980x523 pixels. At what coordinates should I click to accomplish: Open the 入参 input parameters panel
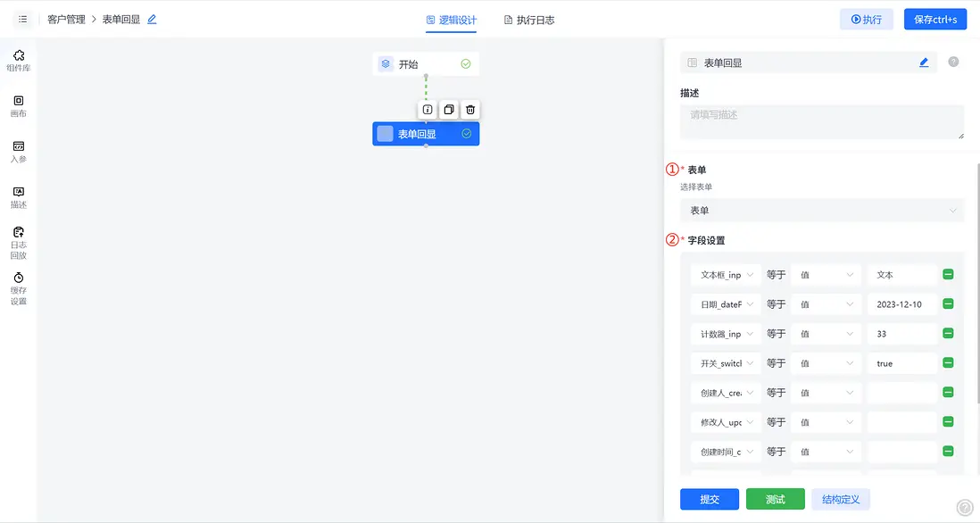pos(18,150)
